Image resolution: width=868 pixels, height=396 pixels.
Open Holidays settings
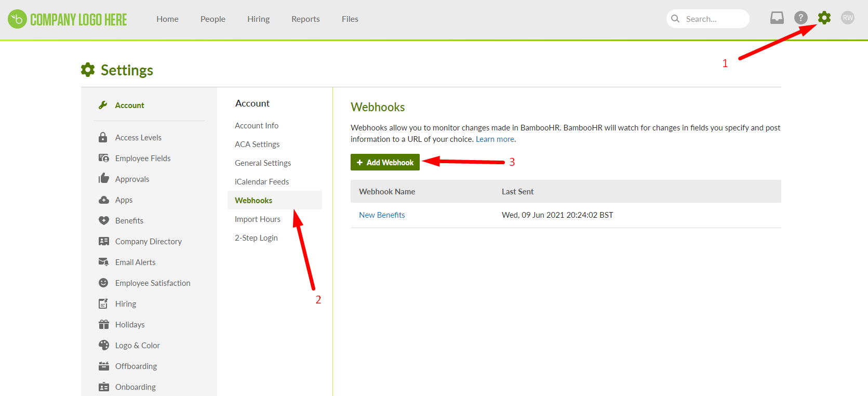(x=130, y=324)
